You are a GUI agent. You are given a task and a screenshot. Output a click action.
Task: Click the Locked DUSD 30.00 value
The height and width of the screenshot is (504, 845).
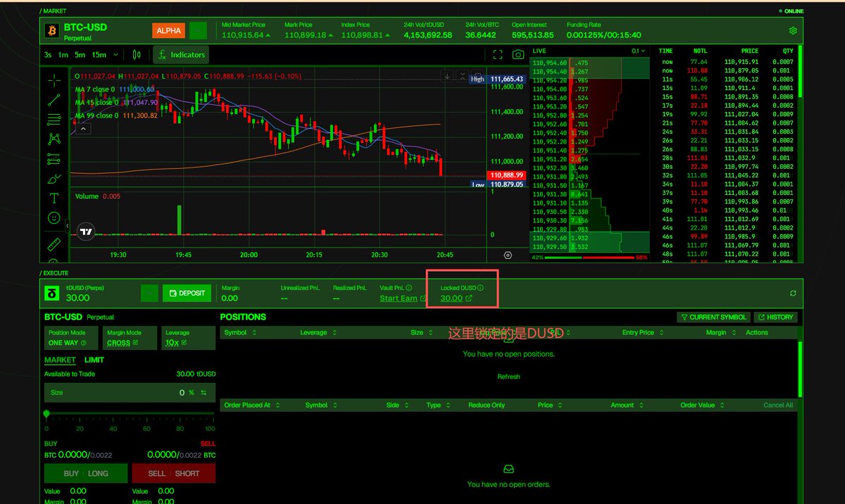(451, 298)
